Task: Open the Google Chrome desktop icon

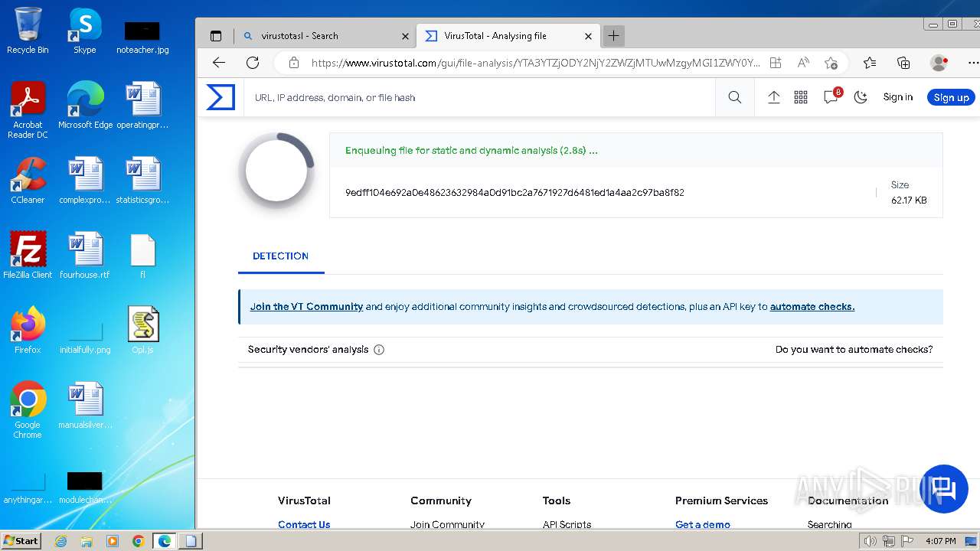Action: click(28, 410)
